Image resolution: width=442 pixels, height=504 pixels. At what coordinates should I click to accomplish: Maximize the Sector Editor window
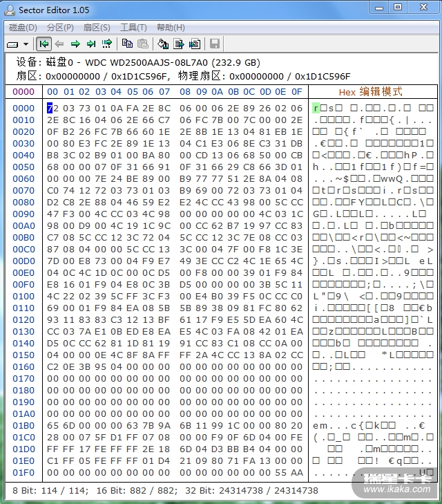click(x=398, y=8)
